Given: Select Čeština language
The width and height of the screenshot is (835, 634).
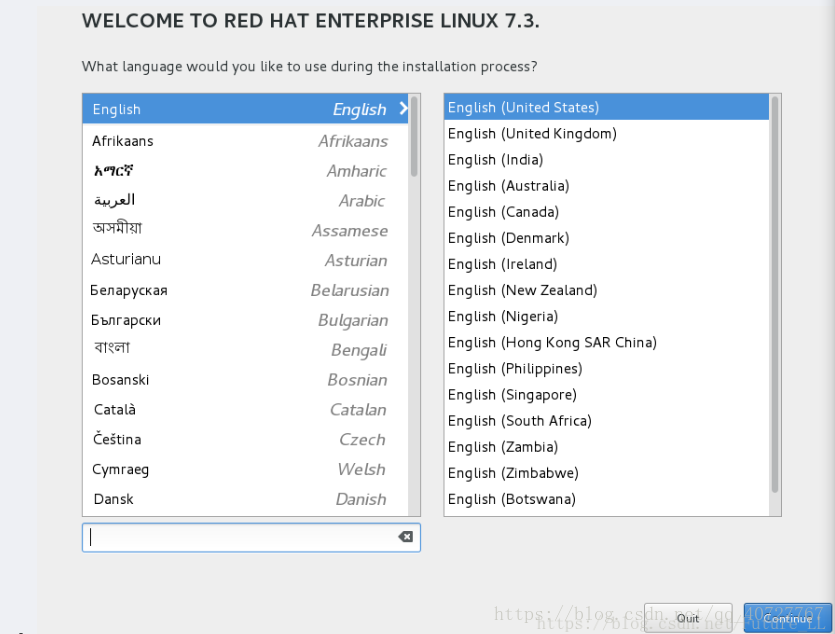Looking at the screenshot, I should pyautogui.click(x=245, y=439).
